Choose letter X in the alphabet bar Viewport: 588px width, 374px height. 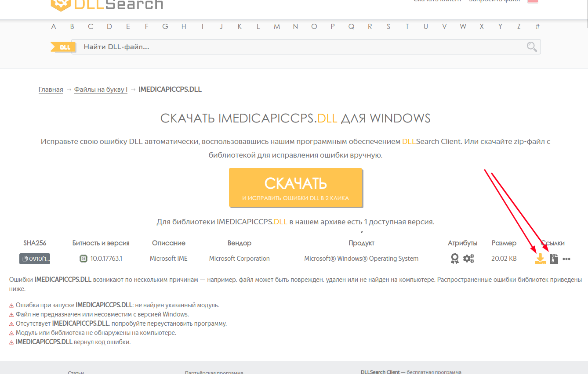(482, 26)
